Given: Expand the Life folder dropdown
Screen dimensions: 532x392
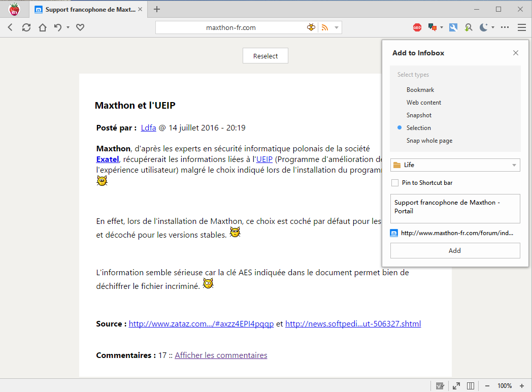Looking at the screenshot, I should (x=455, y=165).
